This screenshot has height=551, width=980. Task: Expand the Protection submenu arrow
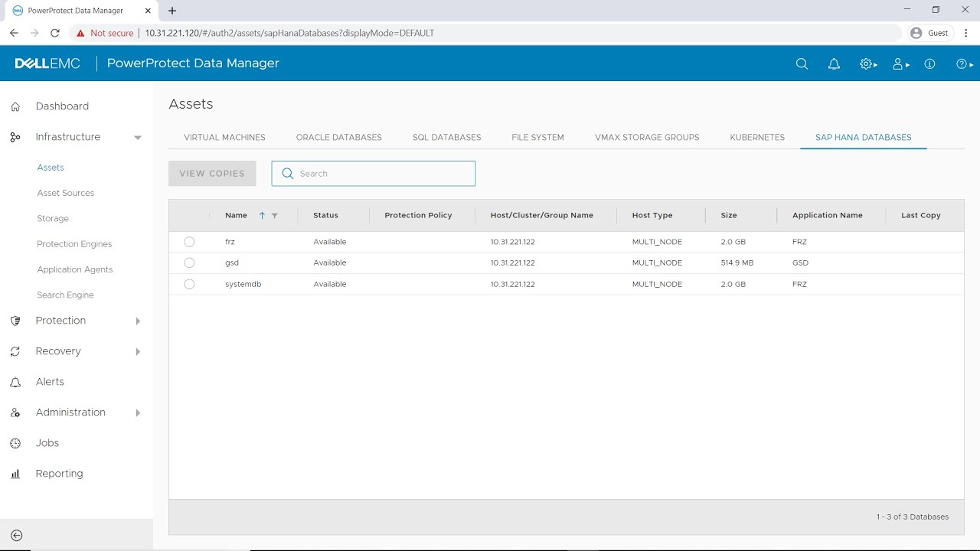(138, 321)
